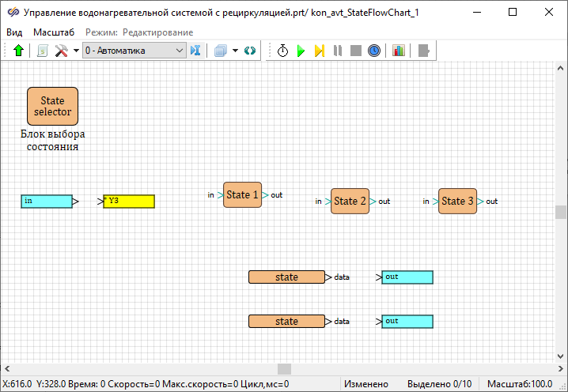Viewport: 568px width, 392px height.
Task: Open the Масштаб menu
Action: coord(54,32)
